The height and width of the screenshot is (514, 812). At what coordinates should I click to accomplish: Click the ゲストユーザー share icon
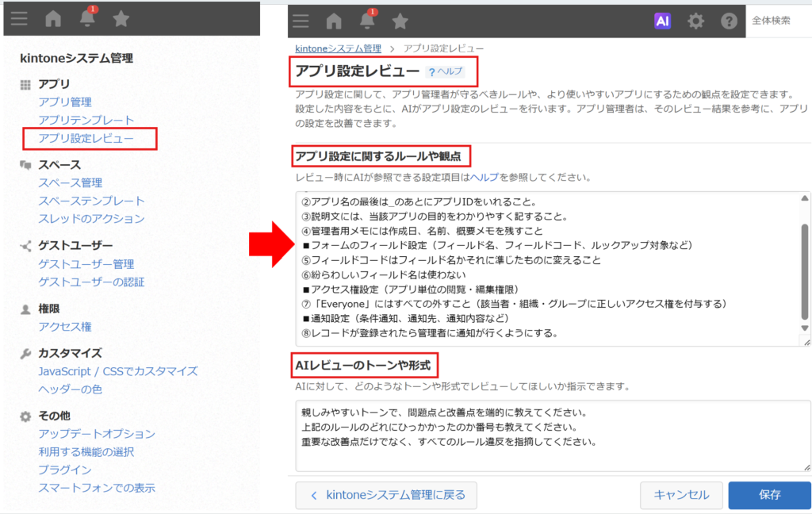point(25,246)
